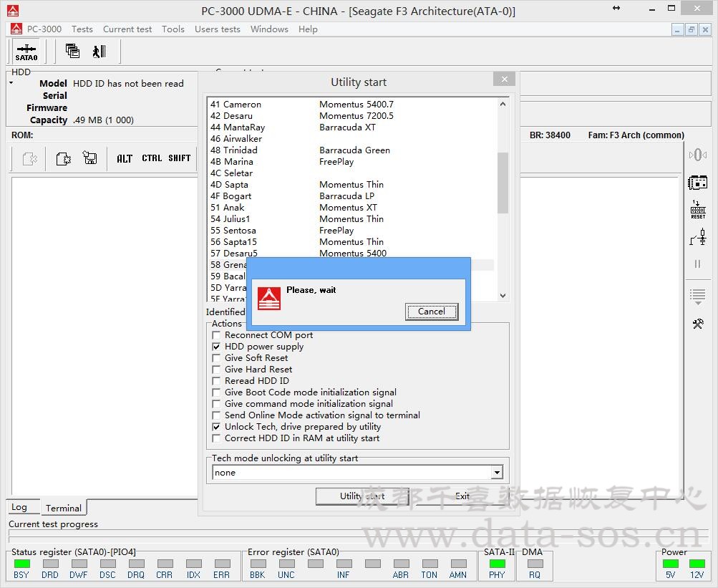Uncheck the HDD power supply option

[x=216, y=347]
